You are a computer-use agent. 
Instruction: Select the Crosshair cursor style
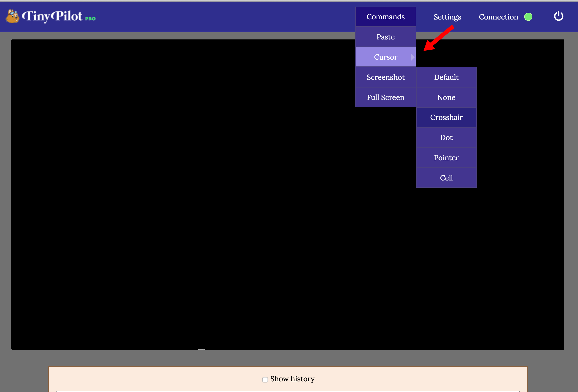(x=446, y=117)
